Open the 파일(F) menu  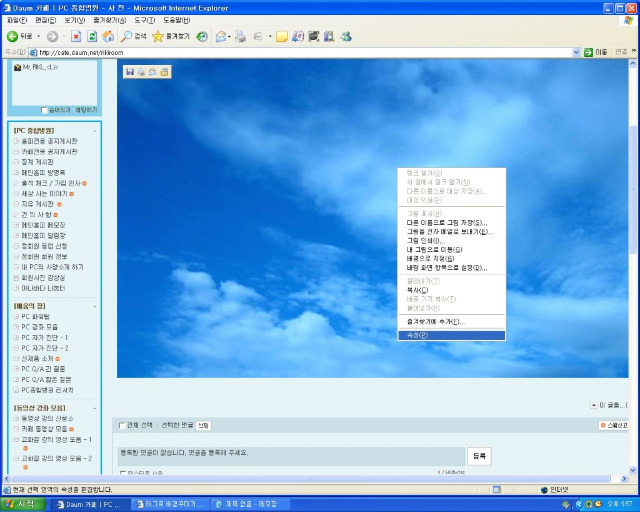17,20
